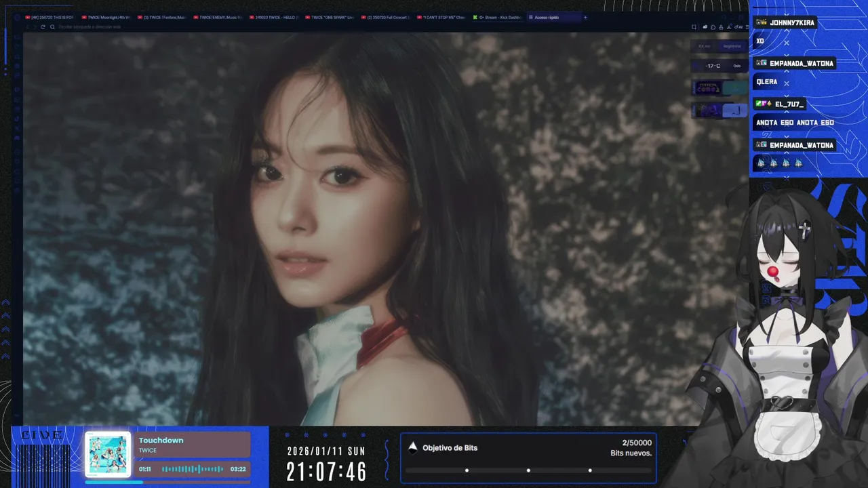The width and height of the screenshot is (868, 488).
Task: Click the 21:07:46 clock display
Action: point(327,472)
